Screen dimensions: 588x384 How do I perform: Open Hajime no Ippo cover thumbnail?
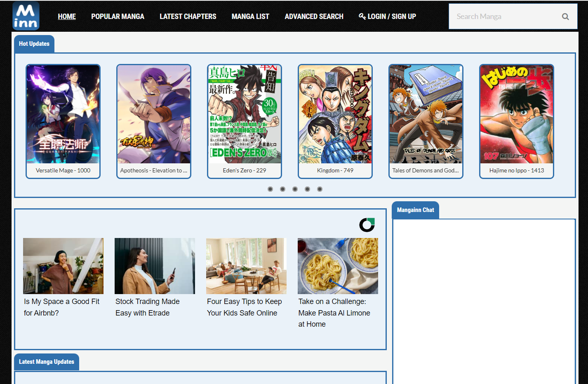click(x=517, y=114)
